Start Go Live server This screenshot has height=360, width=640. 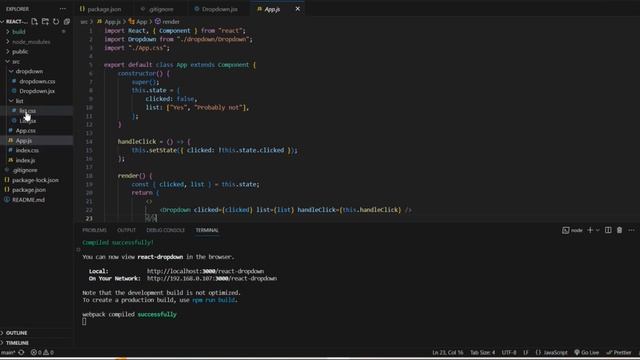tap(587, 352)
